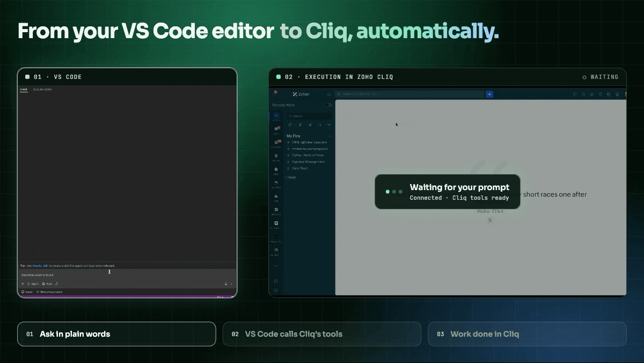Click the X share icon below the quote

(490, 220)
